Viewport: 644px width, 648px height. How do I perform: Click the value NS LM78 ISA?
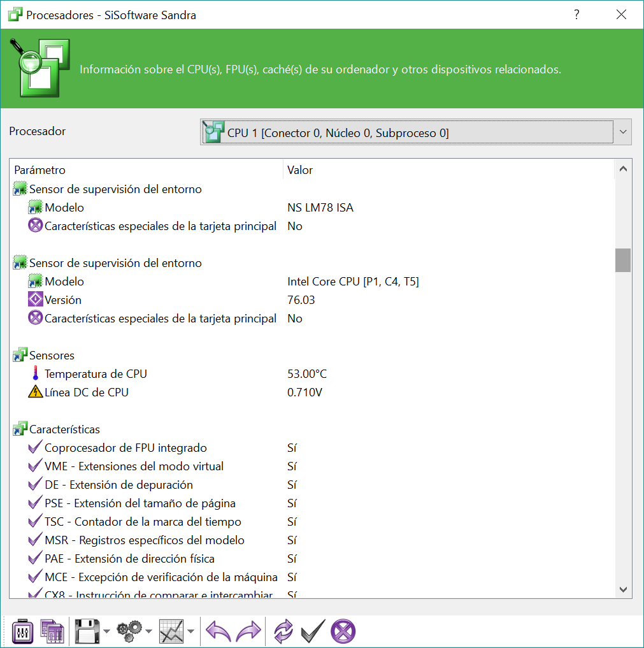320,208
